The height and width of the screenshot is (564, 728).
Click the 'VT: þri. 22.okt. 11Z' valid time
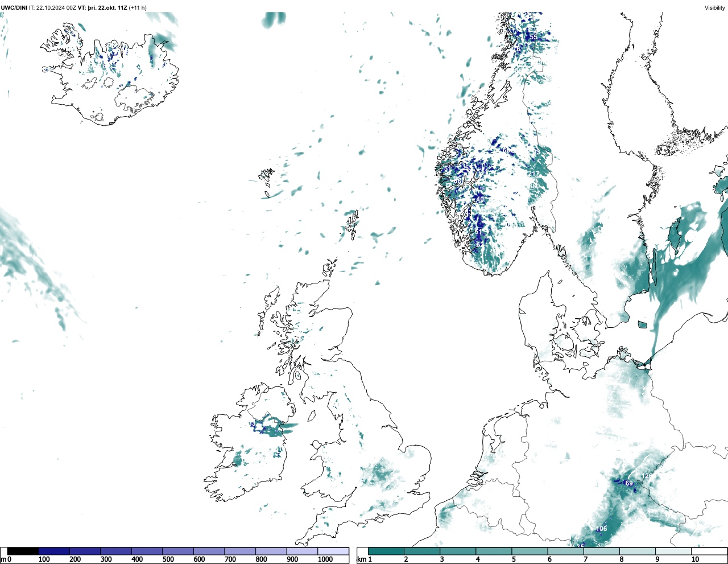pos(102,8)
